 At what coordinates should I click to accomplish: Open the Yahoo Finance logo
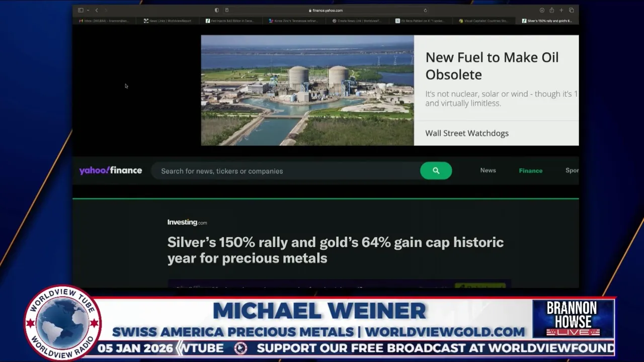[111, 170]
